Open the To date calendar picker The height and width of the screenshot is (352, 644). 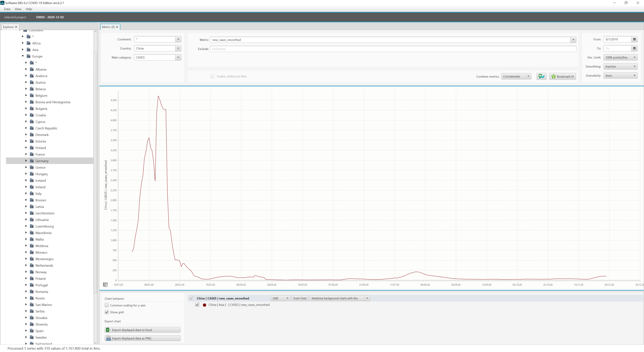click(634, 48)
